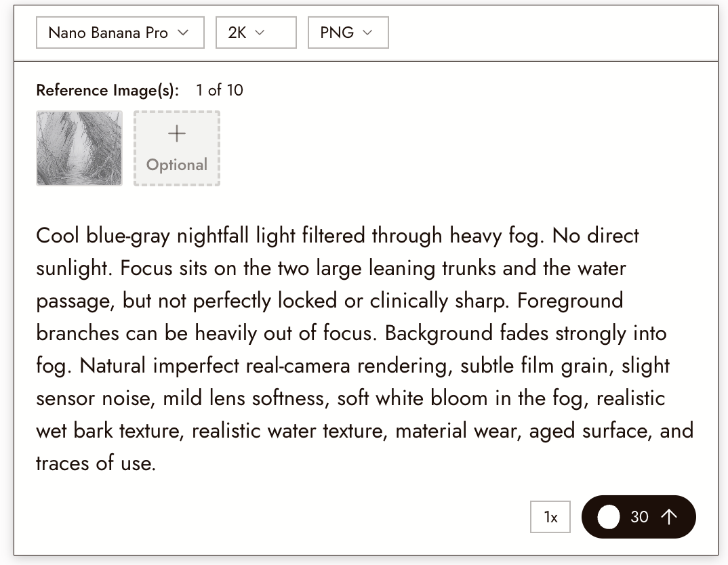
Task: Select the foggy forest reference image thumbnail
Action: (79, 148)
